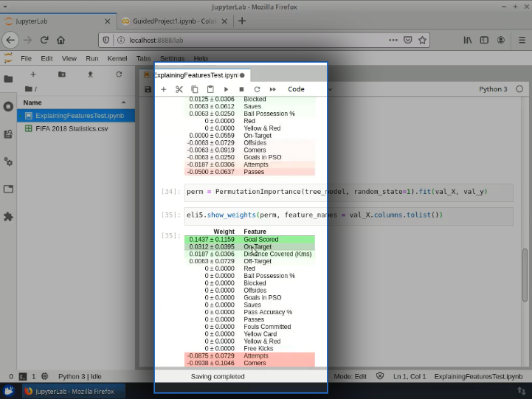Click the PermutationImportance code cell 34
This screenshot has height=399, width=532.
click(349, 192)
